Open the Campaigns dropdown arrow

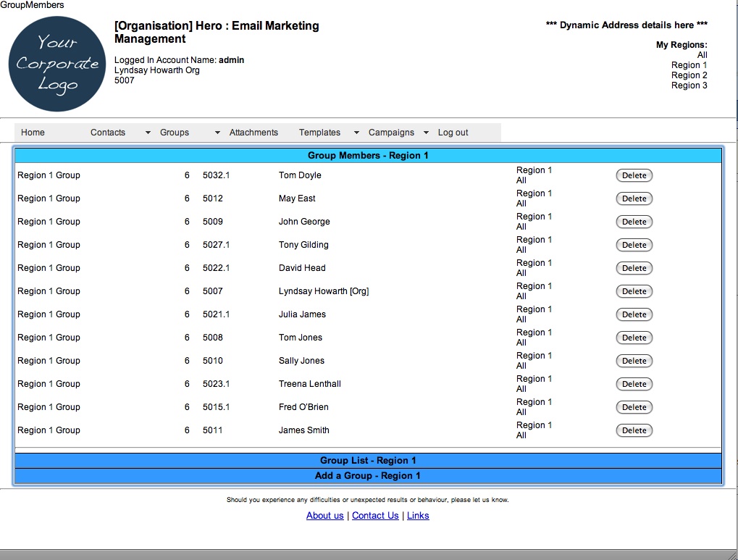click(x=426, y=133)
